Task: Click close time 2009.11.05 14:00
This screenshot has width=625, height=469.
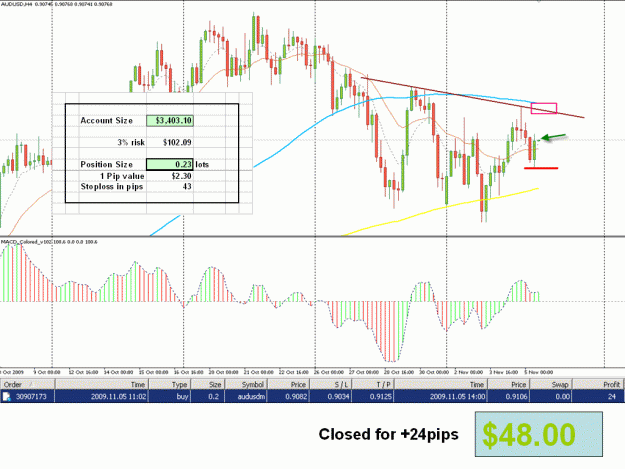Action: coord(457,396)
